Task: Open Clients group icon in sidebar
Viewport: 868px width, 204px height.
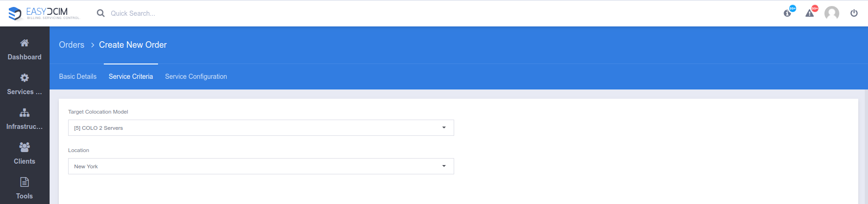Action: [25, 147]
